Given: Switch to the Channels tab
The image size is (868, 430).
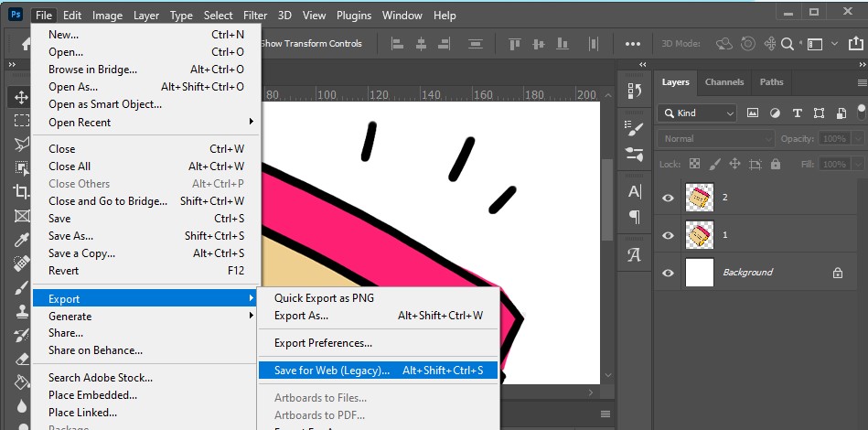Looking at the screenshot, I should [723, 82].
